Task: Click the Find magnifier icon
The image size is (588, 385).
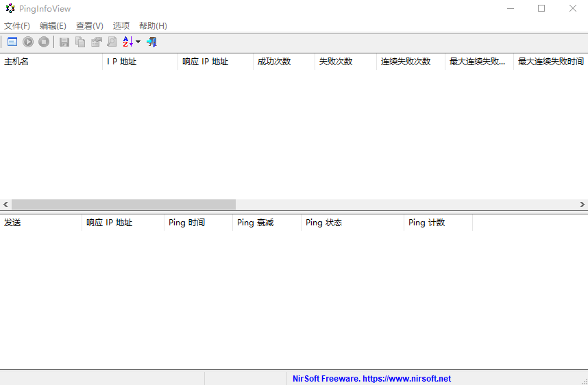Action: 111,42
